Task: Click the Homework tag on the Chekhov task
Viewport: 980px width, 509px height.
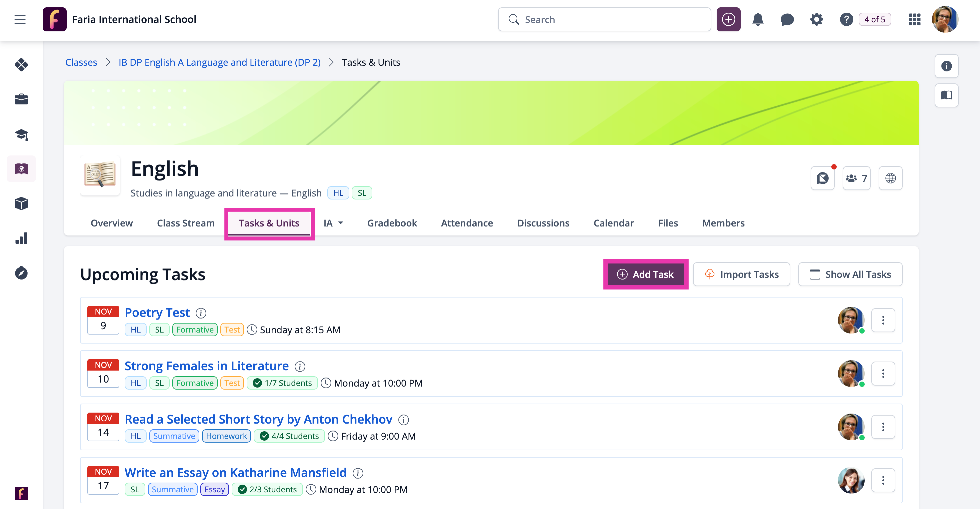Action: pos(226,436)
